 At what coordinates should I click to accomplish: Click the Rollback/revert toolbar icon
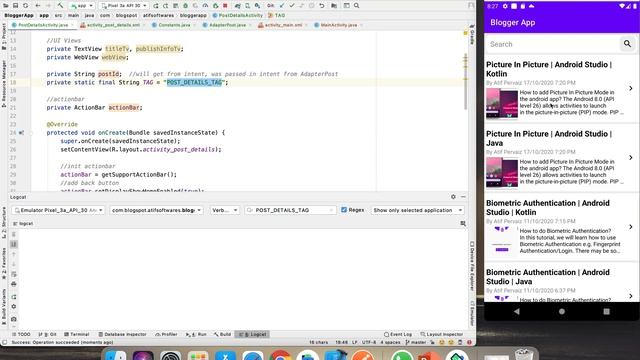pos(322,6)
